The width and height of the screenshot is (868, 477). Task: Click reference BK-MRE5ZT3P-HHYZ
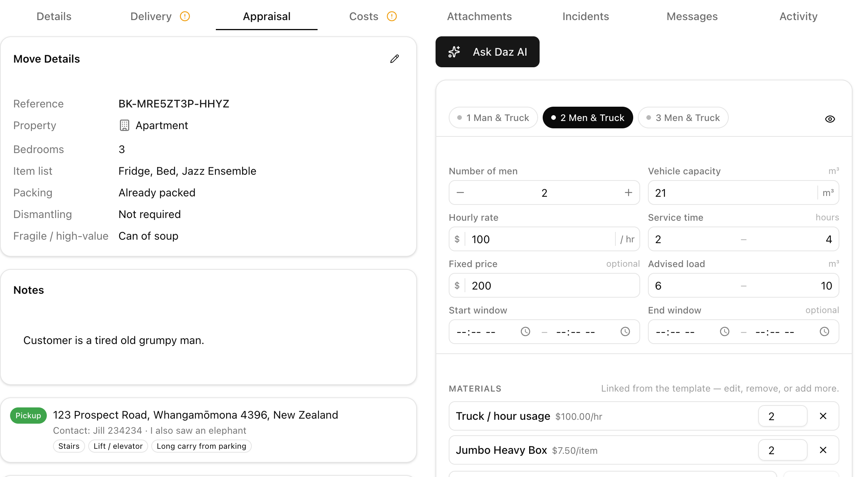pyautogui.click(x=174, y=104)
